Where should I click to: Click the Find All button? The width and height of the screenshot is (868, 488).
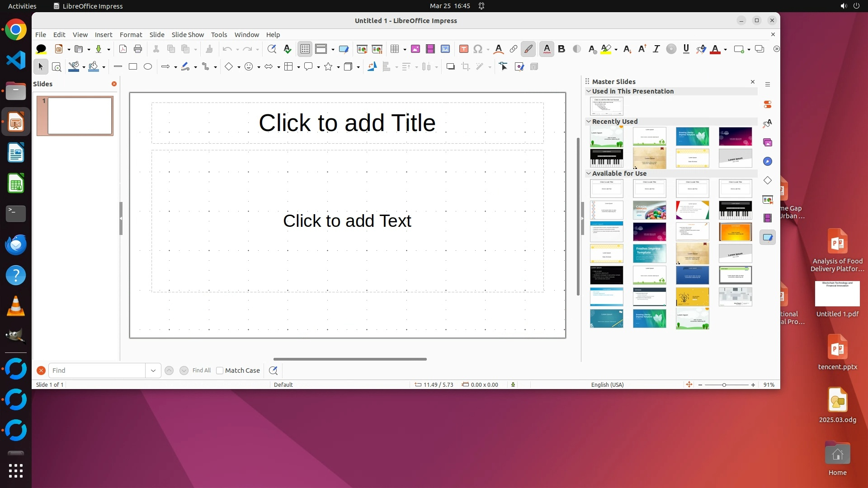tap(202, 371)
